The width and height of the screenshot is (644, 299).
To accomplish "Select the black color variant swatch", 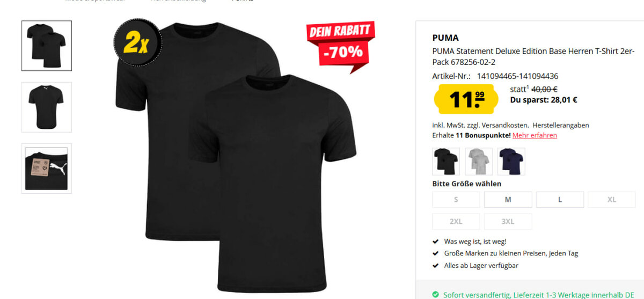I will pyautogui.click(x=446, y=162).
